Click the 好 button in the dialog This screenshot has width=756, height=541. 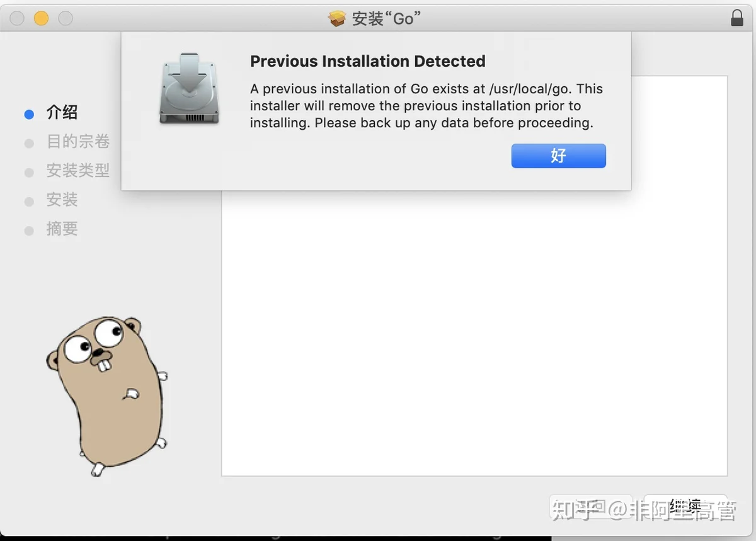[x=558, y=156]
